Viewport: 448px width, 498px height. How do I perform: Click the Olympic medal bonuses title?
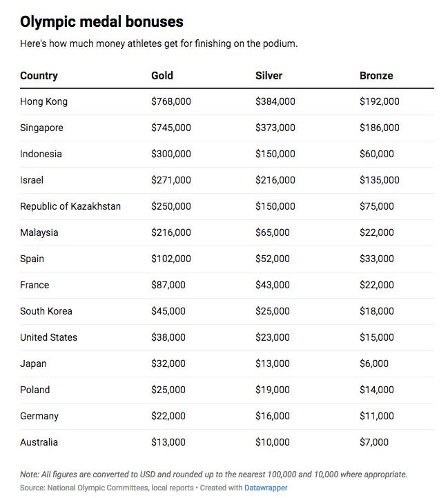pyautogui.click(x=101, y=22)
